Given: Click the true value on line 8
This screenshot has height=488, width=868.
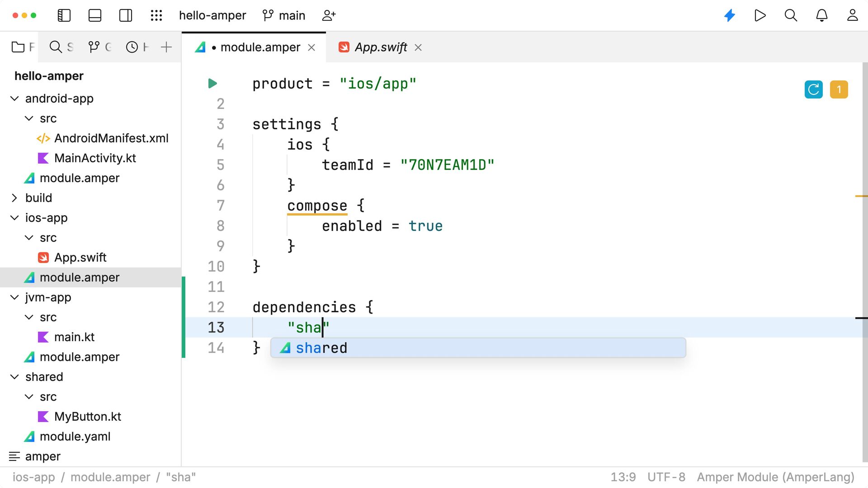Looking at the screenshot, I should (425, 226).
